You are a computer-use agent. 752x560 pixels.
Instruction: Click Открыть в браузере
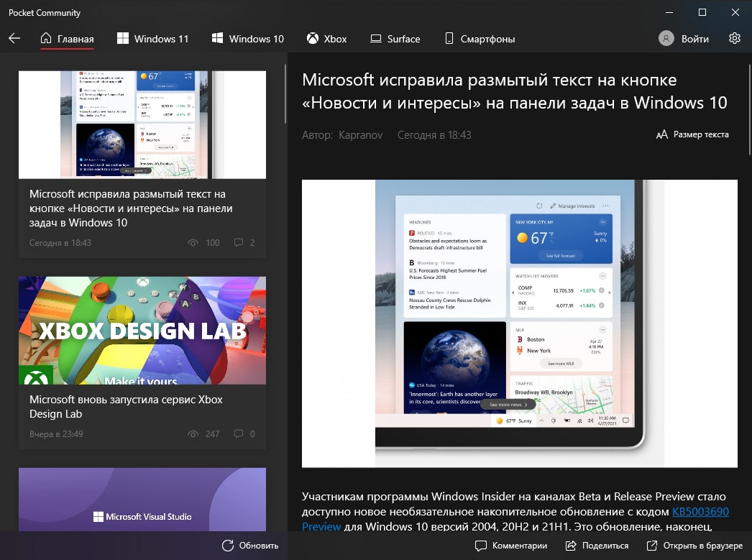coord(694,546)
